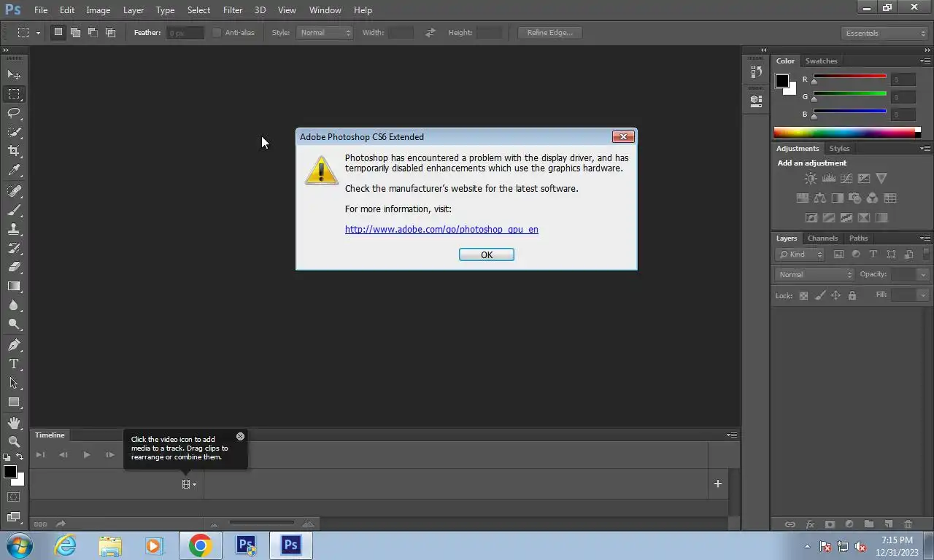
Task: Select the History Brush tool
Action: click(x=14, y=248)
